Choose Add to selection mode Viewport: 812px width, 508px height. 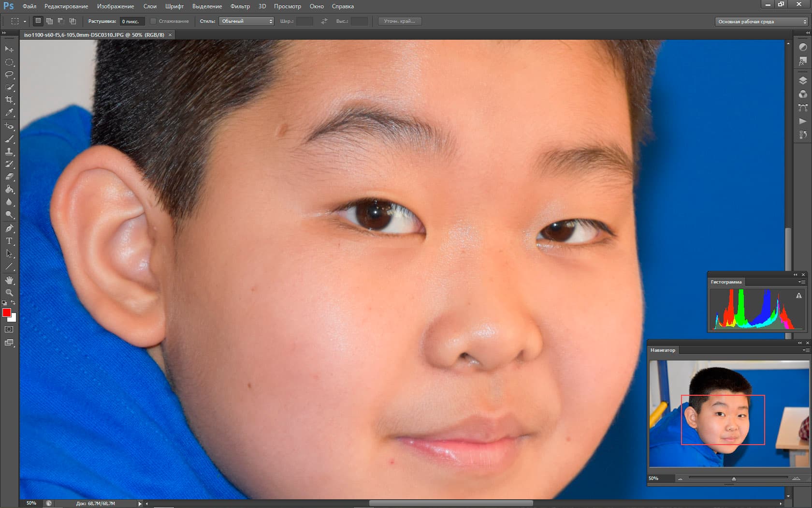click(49, 21)
